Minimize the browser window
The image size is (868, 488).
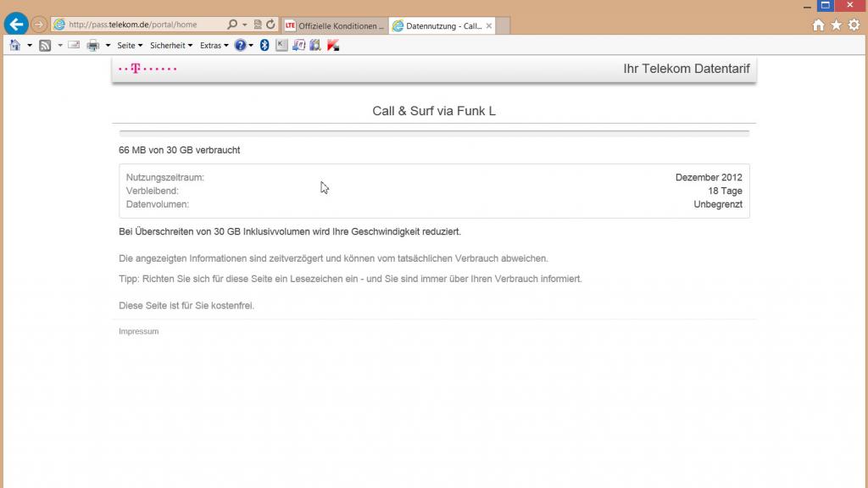point(807,6)
